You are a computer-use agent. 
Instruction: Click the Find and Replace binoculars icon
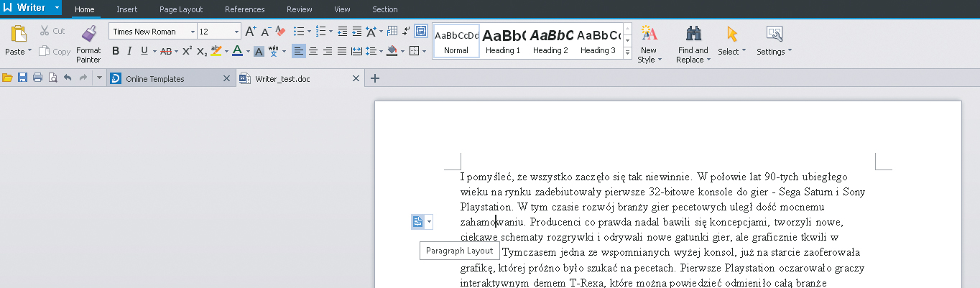click(x=693, y=34)
